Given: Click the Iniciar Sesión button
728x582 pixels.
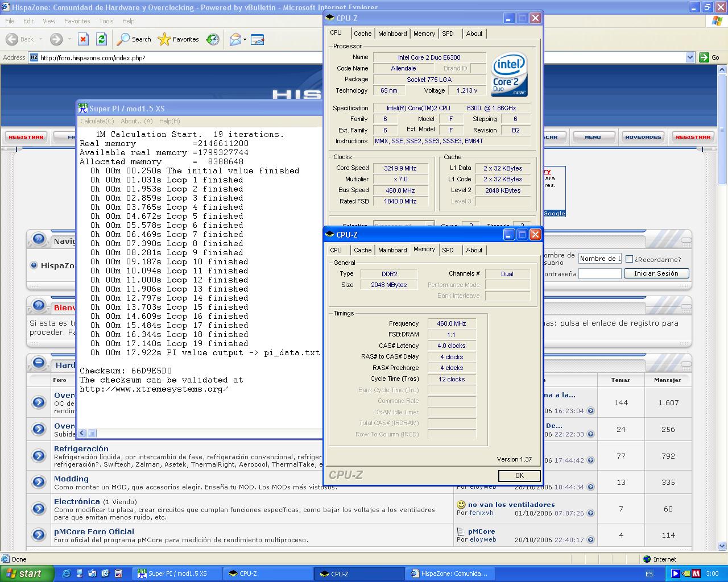Looking at the screenshot, I should pyautogui.click(x=656, y=273).
